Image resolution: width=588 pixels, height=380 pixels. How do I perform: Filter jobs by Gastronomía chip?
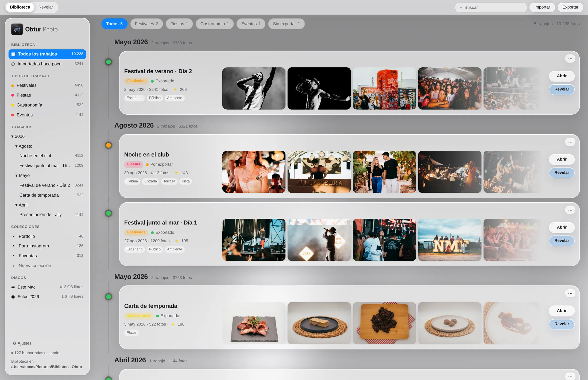pyautogui.click(x=215, y=24)
